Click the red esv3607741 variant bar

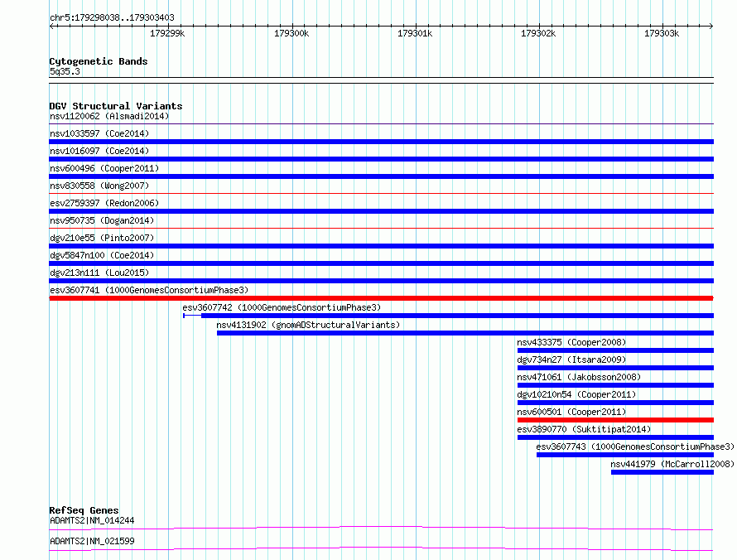[x=381, y=298]
